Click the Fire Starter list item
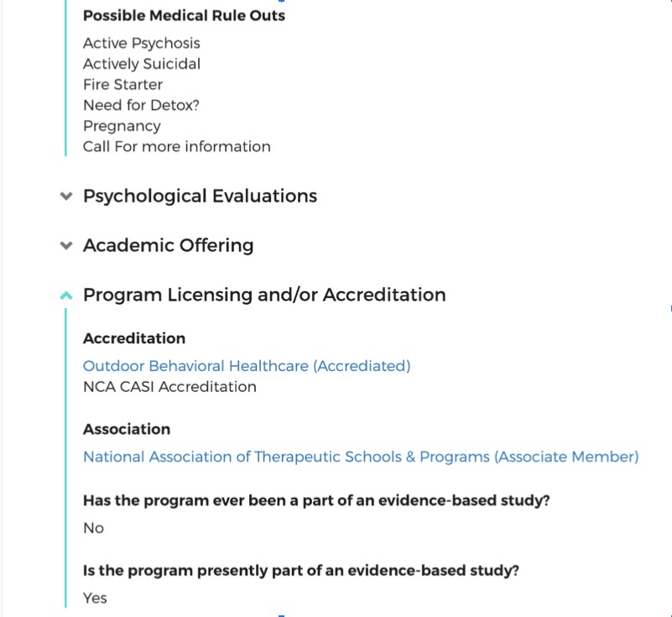The height and width of the screenshot is (617, 672). (x=122, y=85)
